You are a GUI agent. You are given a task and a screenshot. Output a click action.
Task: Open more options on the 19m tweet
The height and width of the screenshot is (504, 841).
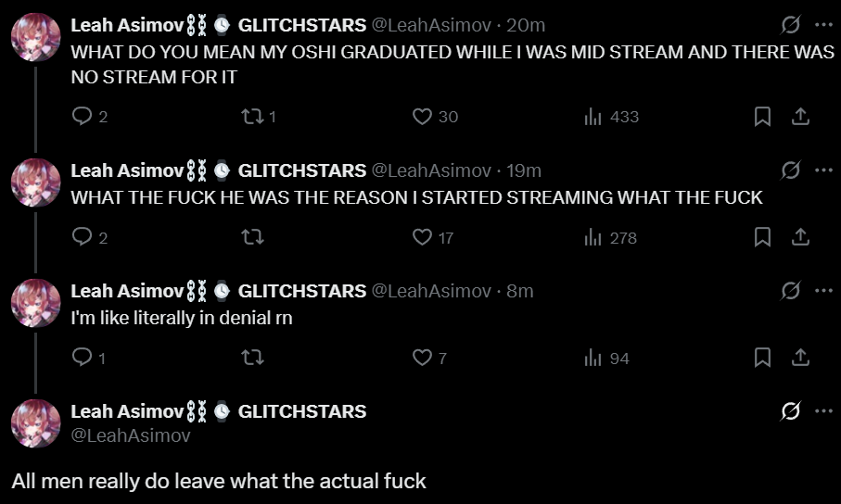click(823, 170)
